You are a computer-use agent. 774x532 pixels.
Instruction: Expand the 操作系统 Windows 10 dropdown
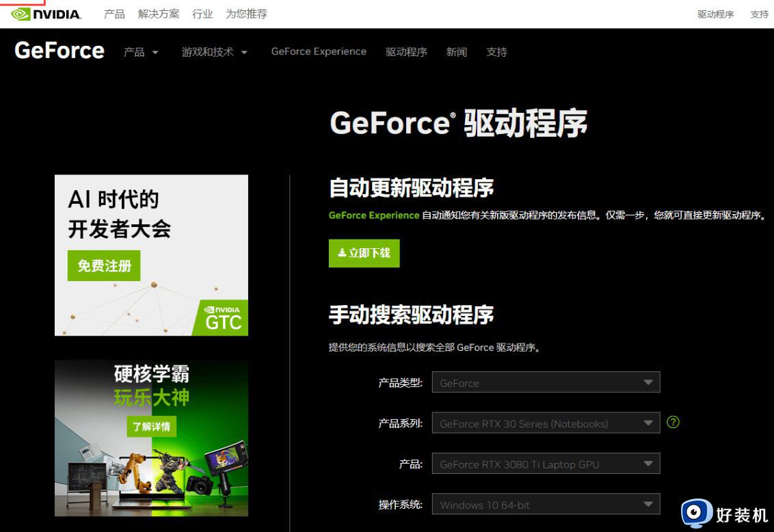[546, 505]
